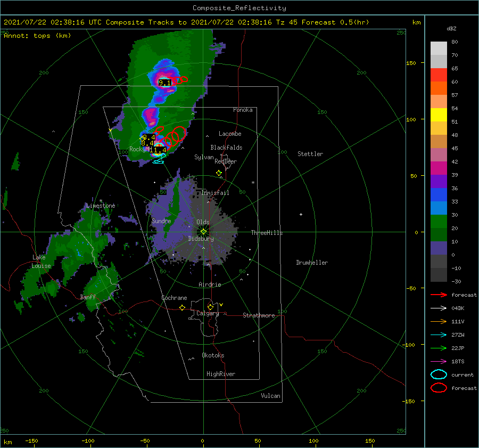Click the cyan current ellipse legend icon
479x448 pixels.
point(439,374)
